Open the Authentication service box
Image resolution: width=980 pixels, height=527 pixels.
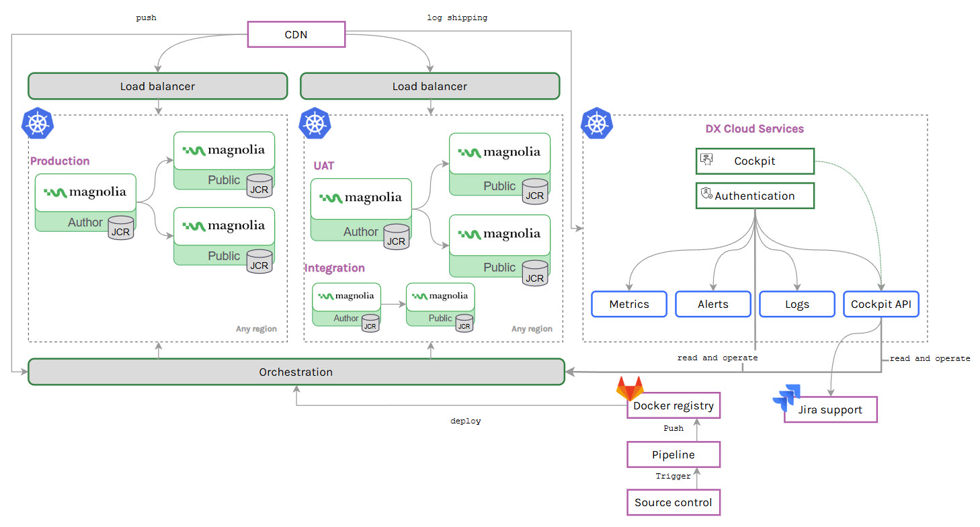tap(755, 196)
